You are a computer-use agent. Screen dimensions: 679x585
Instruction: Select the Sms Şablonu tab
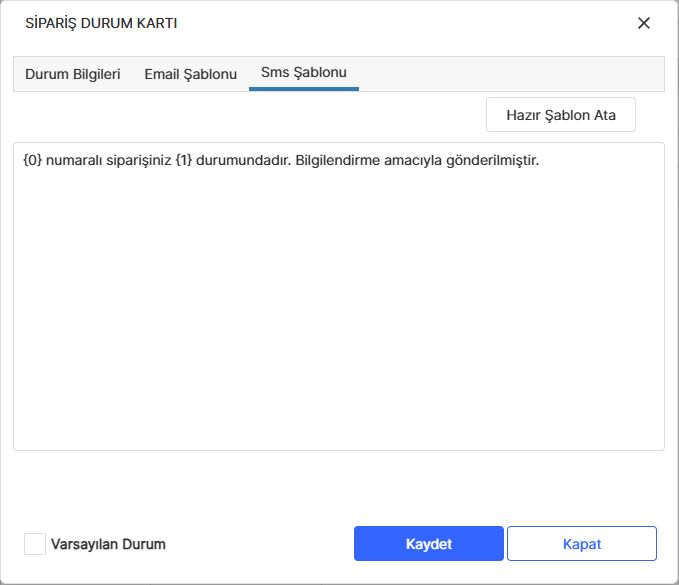303,73
